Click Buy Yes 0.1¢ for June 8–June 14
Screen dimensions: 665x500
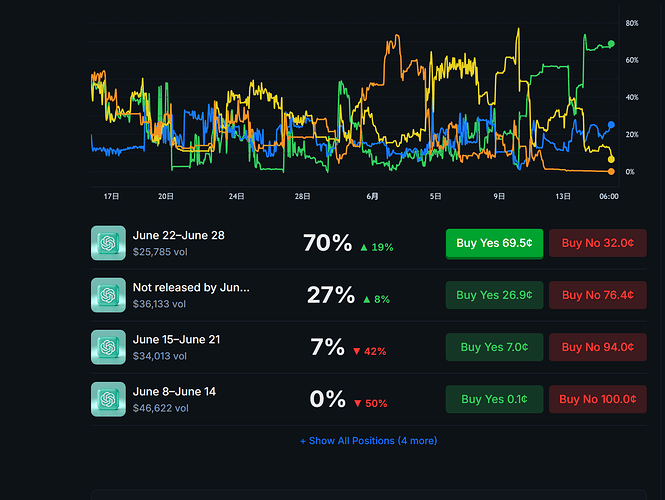(x=495, y=399)
